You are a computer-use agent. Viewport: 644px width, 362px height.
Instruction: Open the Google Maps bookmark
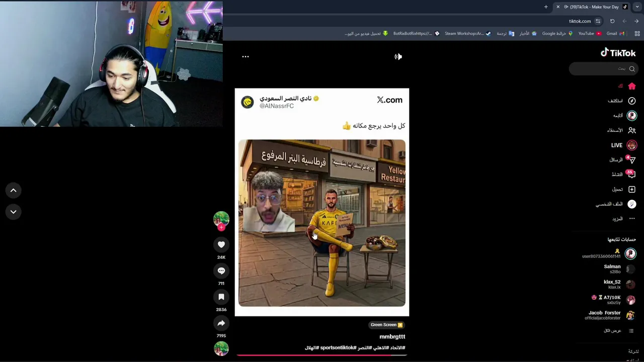coord(557,34)
